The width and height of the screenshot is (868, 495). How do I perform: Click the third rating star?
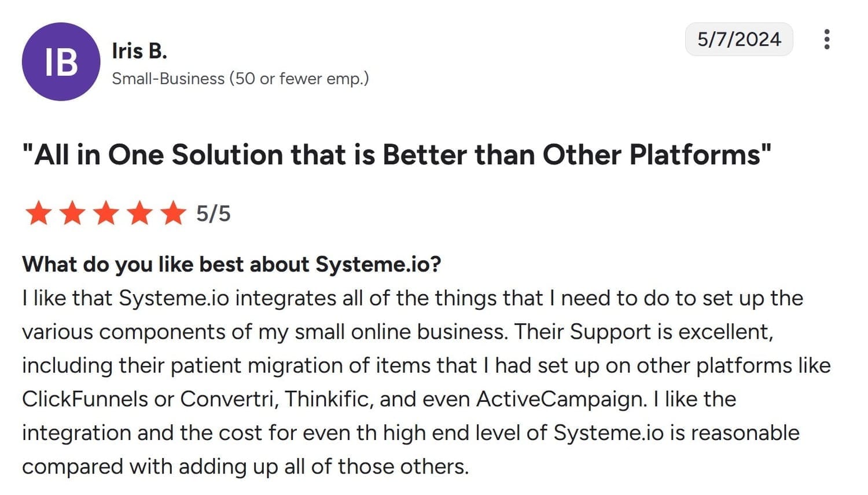click(x=106, y=214)
